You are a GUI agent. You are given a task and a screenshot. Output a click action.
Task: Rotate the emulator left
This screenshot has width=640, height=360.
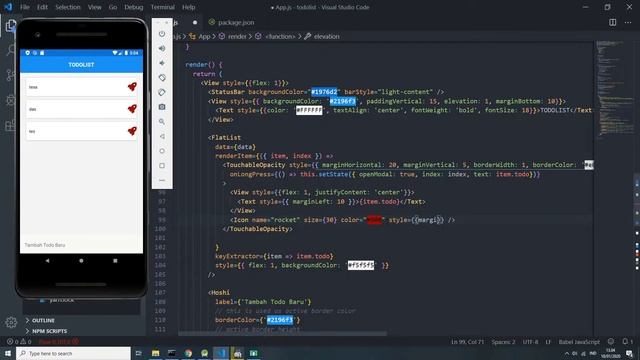(x=162, y=78)
